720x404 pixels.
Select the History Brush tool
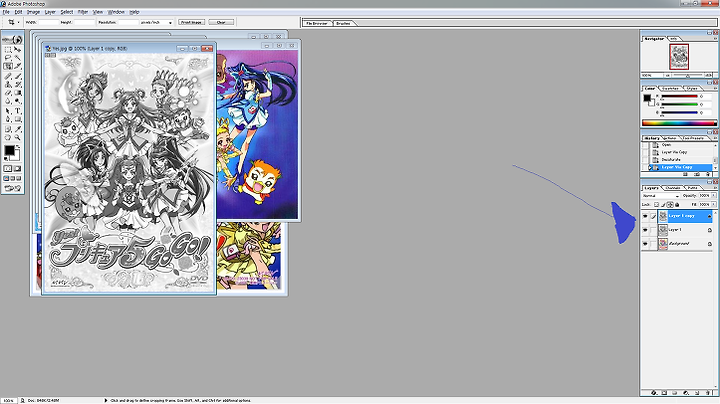click(17, 84)
